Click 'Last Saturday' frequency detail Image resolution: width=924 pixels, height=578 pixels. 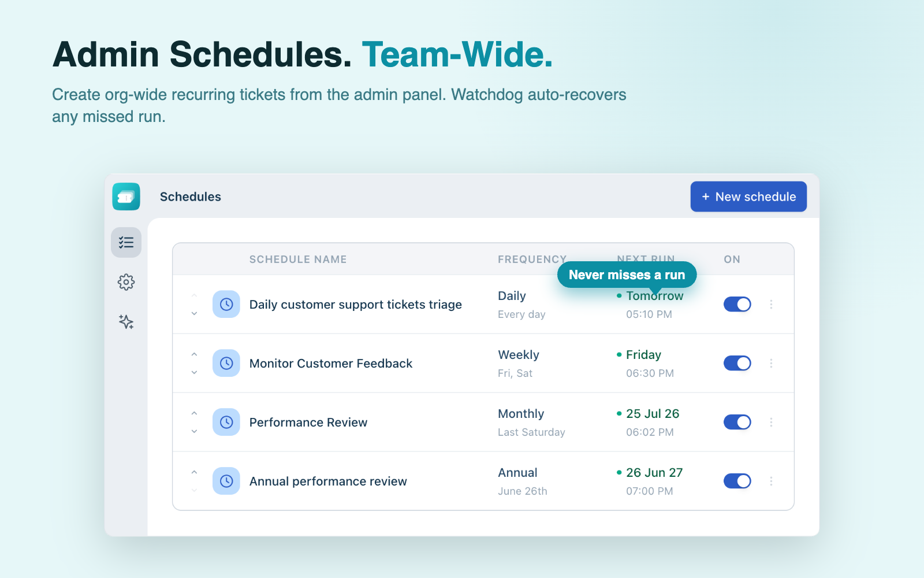pos(531,432)
